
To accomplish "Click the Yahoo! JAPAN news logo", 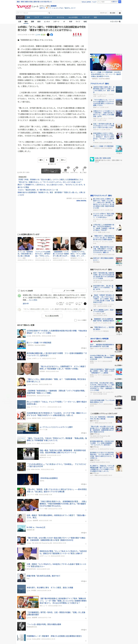I will [x=27, y=7].
